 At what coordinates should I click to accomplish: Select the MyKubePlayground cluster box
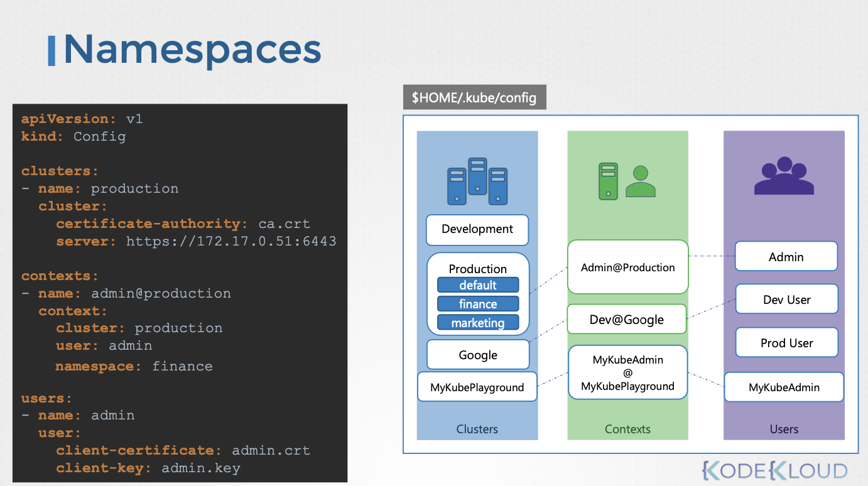pyautogui.click(x=477, y=387)
